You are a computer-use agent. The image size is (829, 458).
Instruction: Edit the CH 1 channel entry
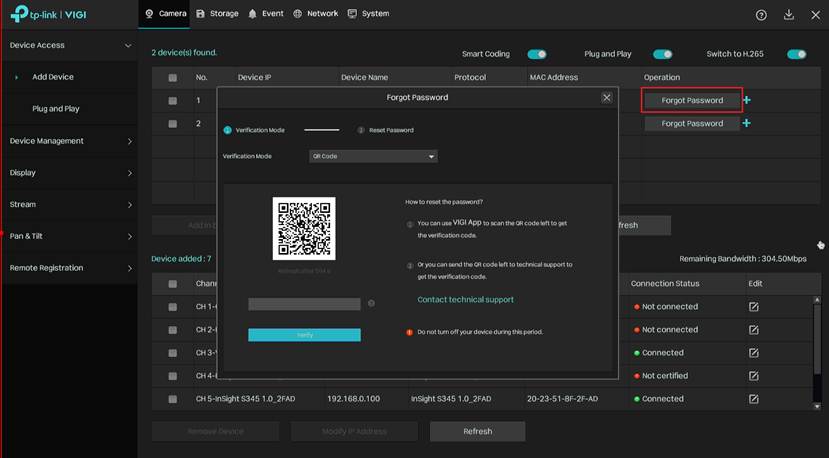(754, 307)
